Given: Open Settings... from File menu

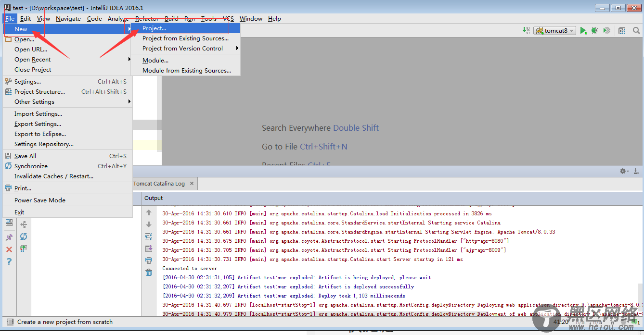Looking at the screenshot, I should coord(67,82).
